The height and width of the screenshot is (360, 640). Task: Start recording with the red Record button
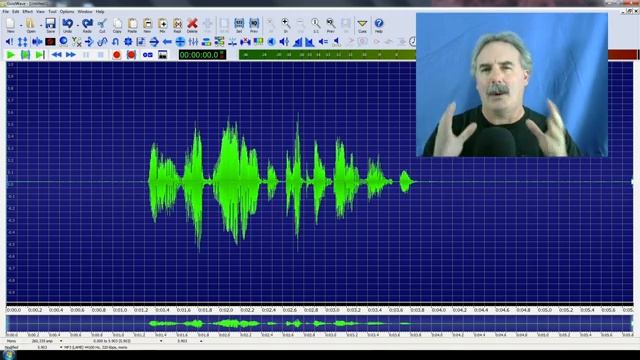[117, 55]
